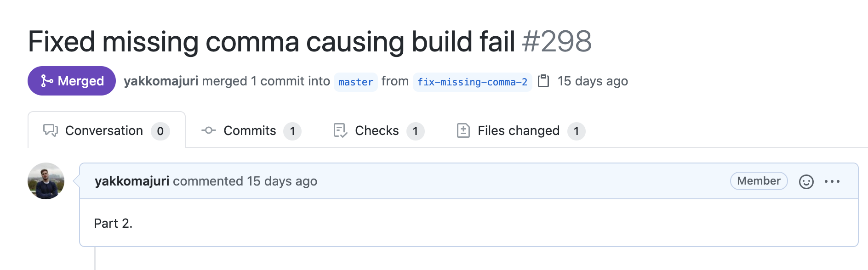The image size is (868, 270).
Task: Open yakkomajuri's profile from comment header
Action: point(132,181)
